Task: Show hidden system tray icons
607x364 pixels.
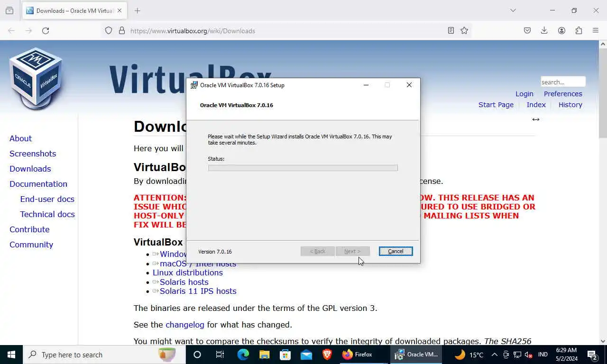Action: click(x=494, y=355)
